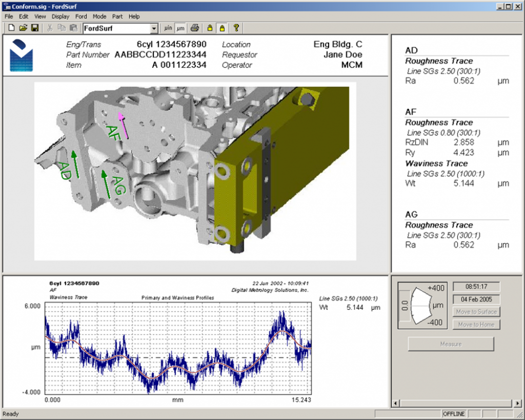The image size is (525, 420).
Task: Open the FordSurf template dropdown
Action: (155, 28)
